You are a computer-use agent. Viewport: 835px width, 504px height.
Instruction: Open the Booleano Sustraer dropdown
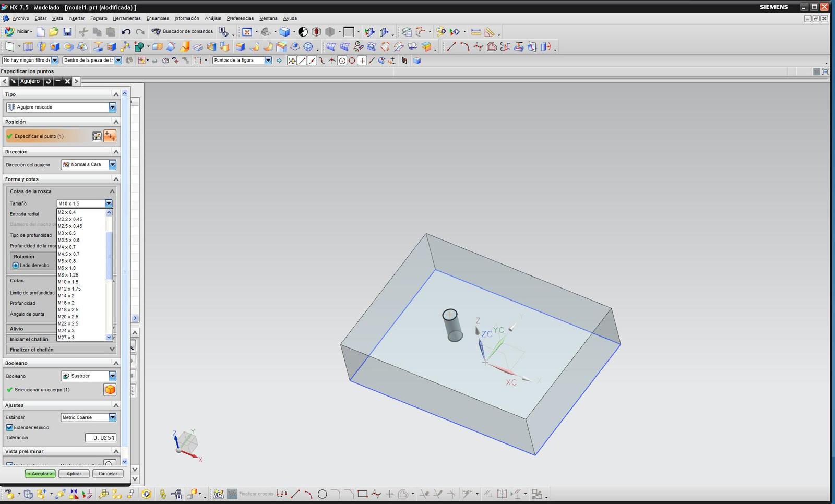click(112, 376)
